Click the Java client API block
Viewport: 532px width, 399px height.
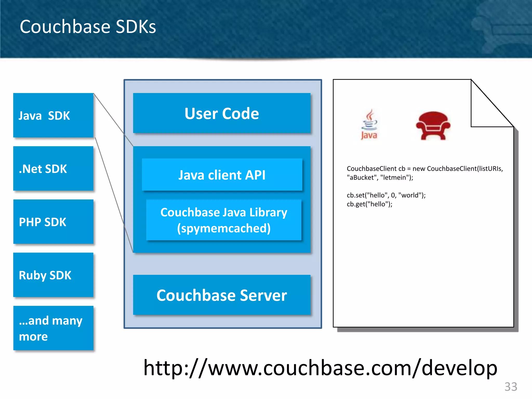coord(222,175)
